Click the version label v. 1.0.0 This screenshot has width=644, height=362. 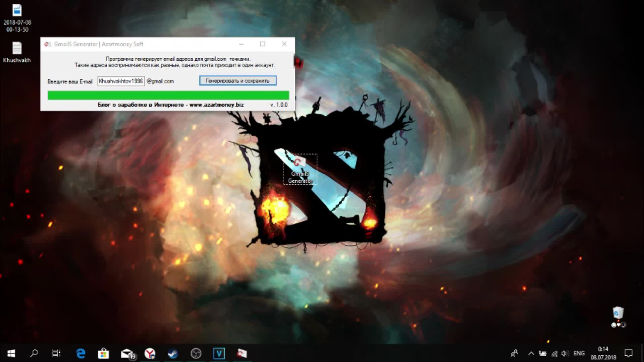[x=279, y=105]
